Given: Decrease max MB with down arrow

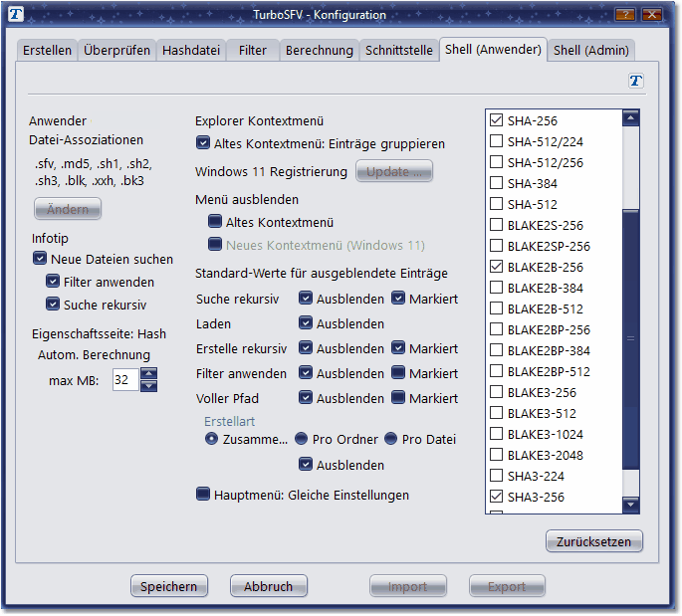Looking at the screenshot, I should point(148,385).
